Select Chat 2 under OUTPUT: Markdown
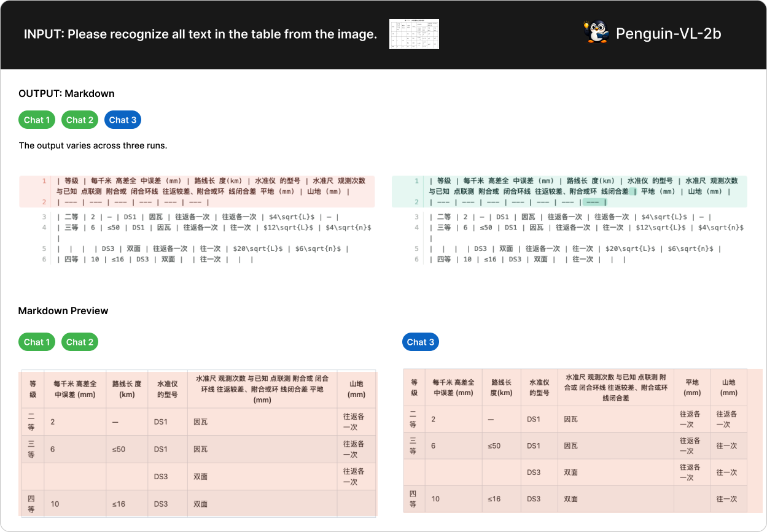767x532 pixels. (x=80, y=120)
